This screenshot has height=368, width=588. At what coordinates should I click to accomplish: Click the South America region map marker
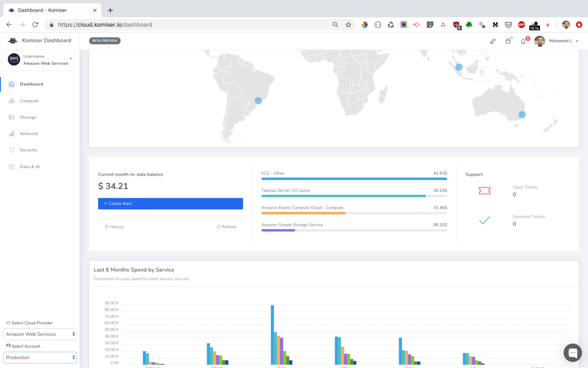[258, 101]
